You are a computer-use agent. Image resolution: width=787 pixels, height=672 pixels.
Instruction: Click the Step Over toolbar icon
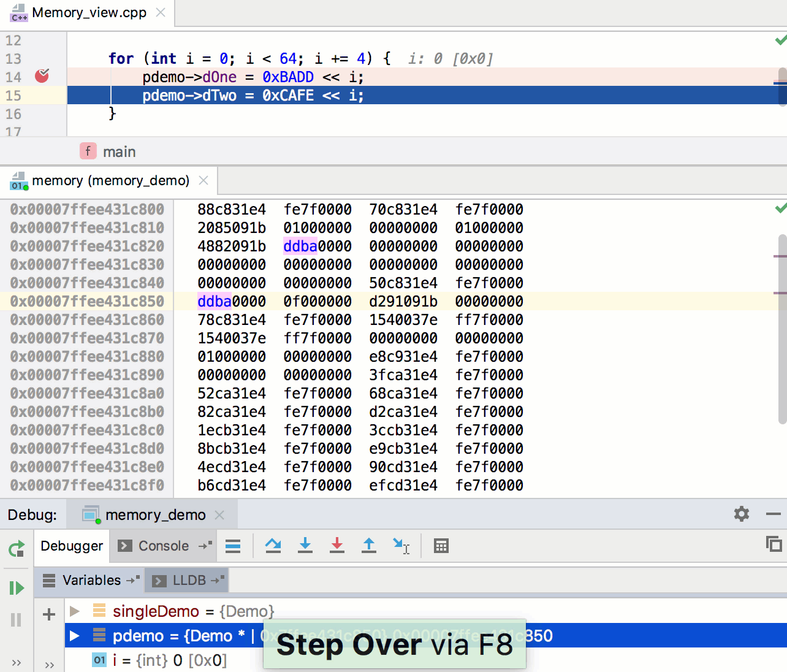pos(273,546)
